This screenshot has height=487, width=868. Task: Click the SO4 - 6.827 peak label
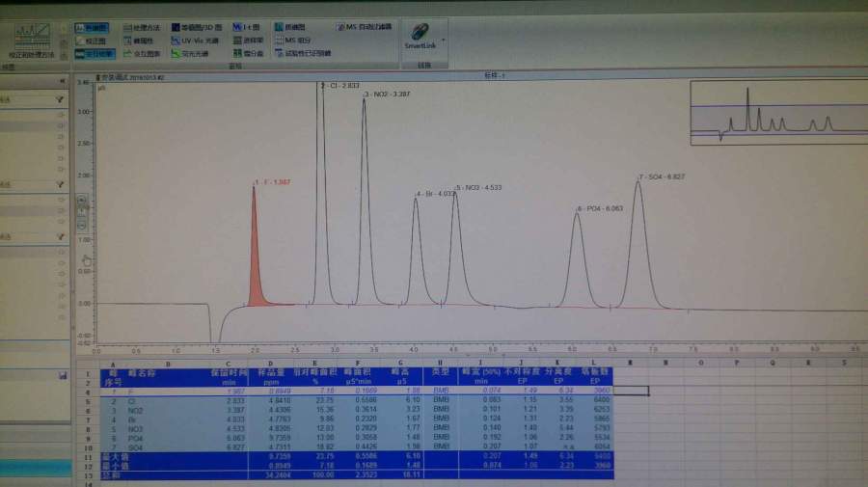coord(662,177)
